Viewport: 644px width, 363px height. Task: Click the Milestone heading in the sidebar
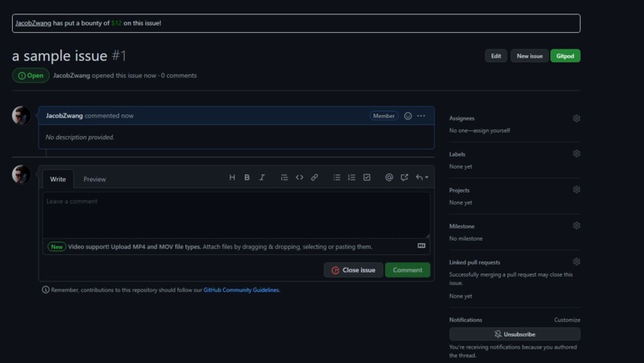coord(462,226)
